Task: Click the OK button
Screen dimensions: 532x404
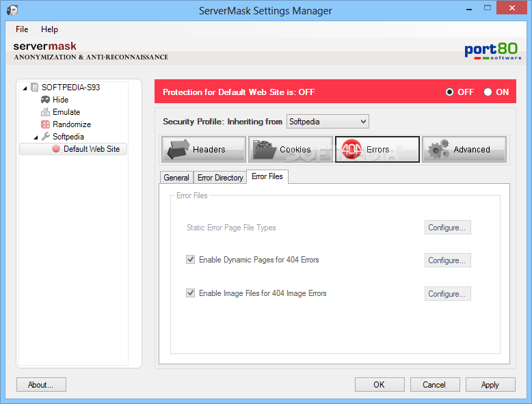Action: (380, 385)
